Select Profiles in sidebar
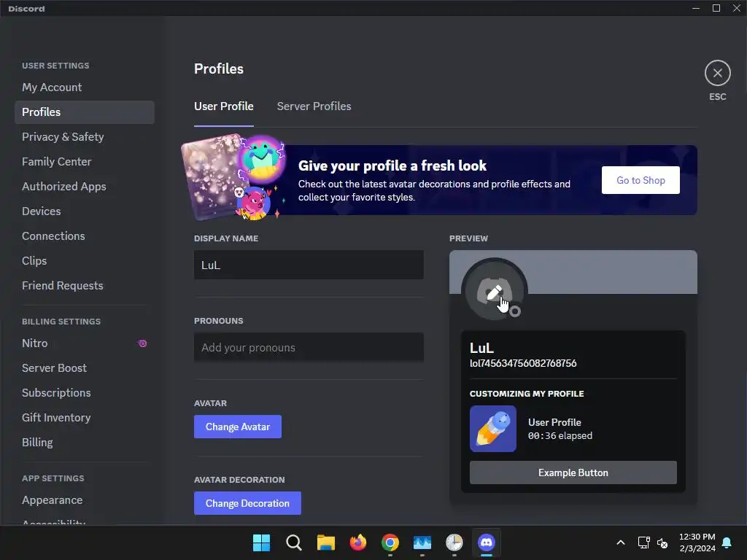747x560 pixels. pyautogui.click(x=85, y=112)
